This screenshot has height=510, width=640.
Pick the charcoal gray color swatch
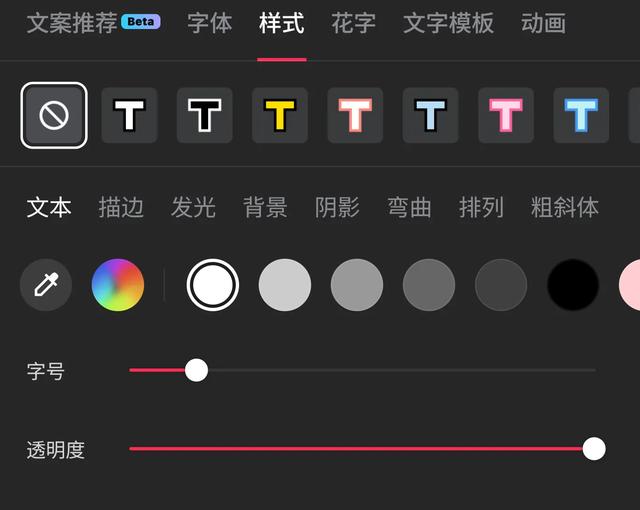coord(501,285)
